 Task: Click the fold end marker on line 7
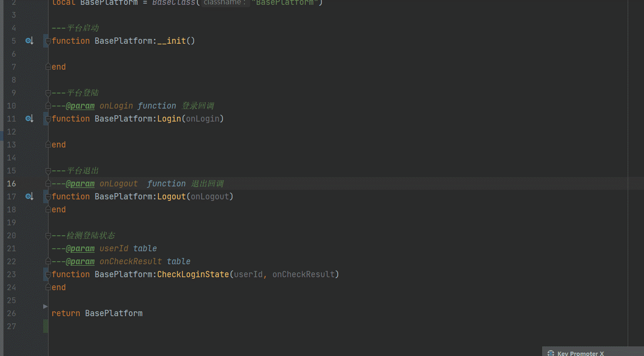(48, 67)
